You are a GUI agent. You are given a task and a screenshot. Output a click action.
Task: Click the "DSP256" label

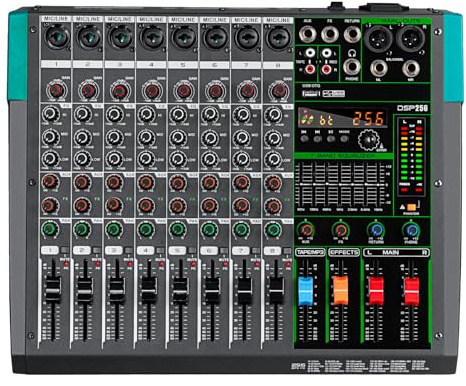pyautogui.click(x=412, y=108)
